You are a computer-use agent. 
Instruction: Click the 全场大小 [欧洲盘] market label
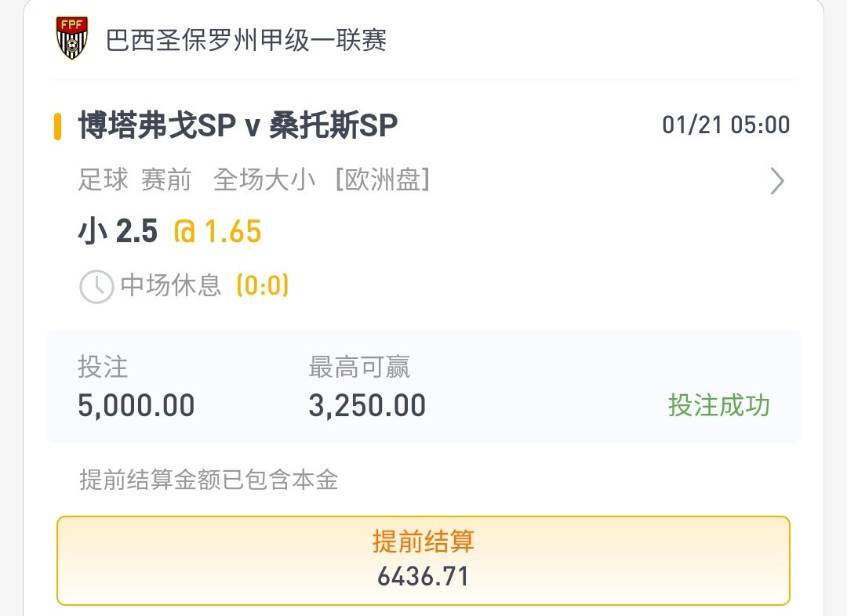322,180
